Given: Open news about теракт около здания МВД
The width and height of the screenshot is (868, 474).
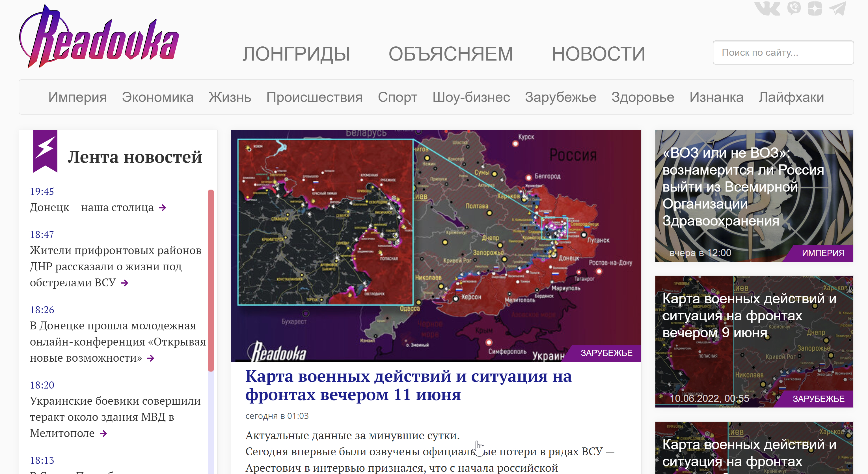Looking at the screenshot, I should [x=115, y=417].
